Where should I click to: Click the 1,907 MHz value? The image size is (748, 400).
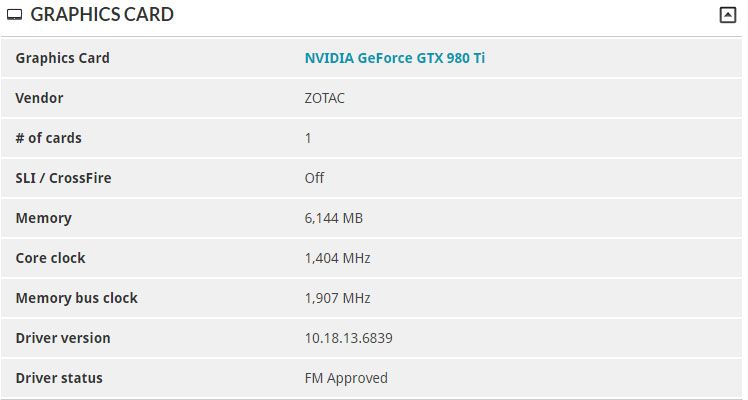pos(337,298)
